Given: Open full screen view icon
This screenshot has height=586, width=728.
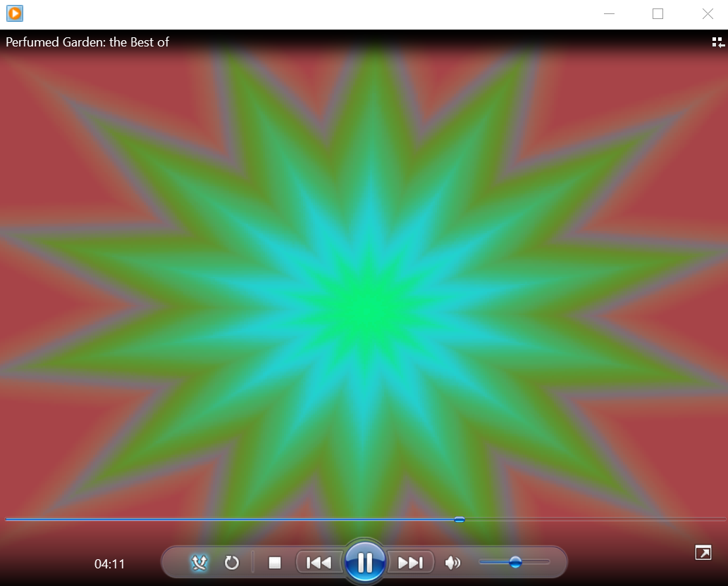Looking at the screenshot, I should (703, 553).
